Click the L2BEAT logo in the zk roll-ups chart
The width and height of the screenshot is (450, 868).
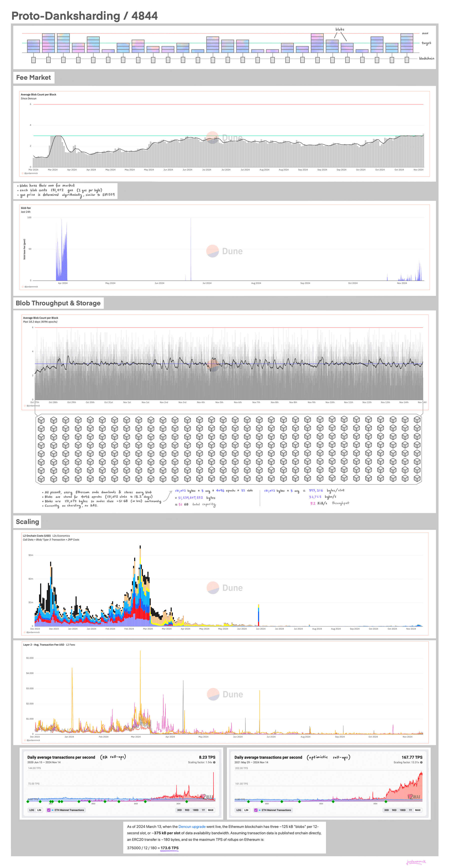tap(207, 797)
